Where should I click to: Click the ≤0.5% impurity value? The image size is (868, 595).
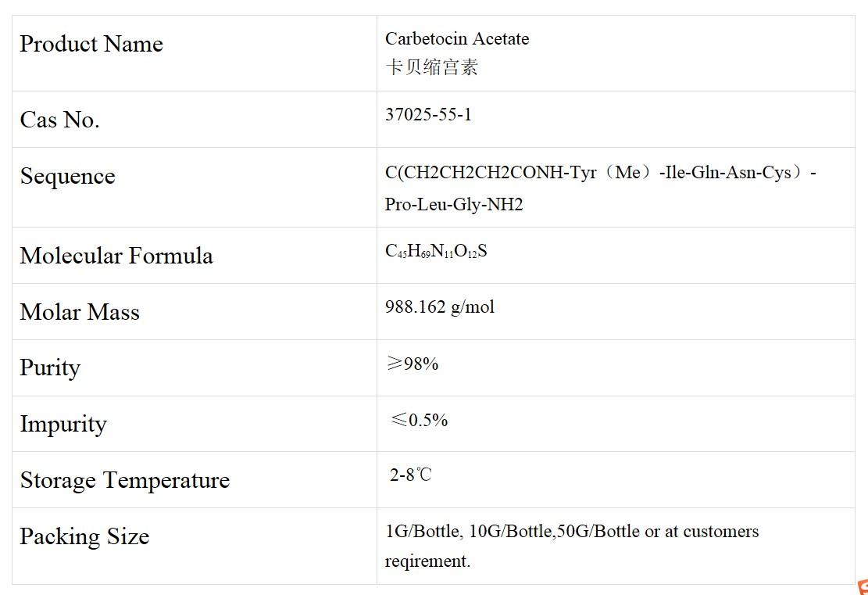[419, 420]
